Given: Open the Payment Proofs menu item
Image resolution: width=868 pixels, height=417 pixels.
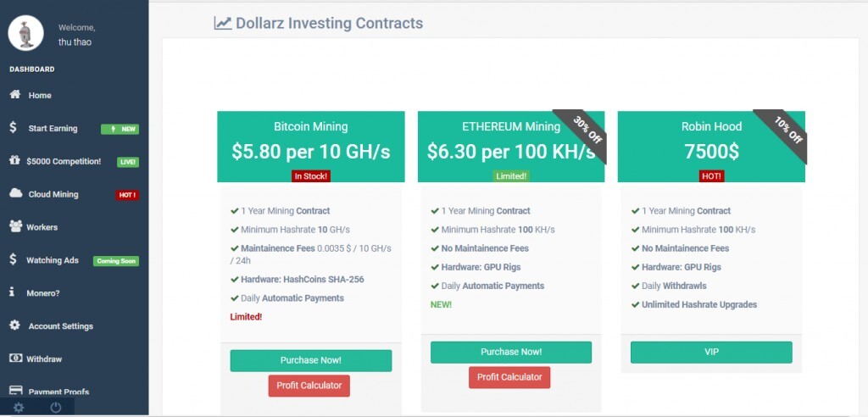Looking at the screenshot, I should tap(58, 392).
